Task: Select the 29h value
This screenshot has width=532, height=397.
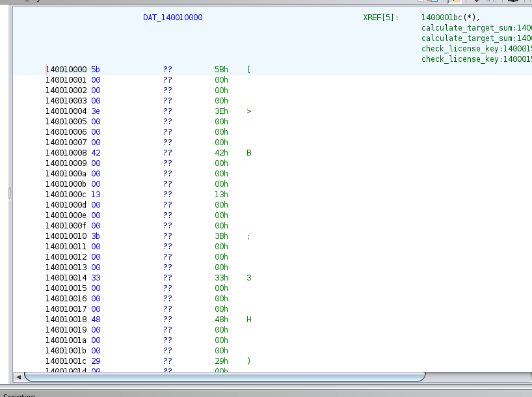Action: (x=221, y=361)
